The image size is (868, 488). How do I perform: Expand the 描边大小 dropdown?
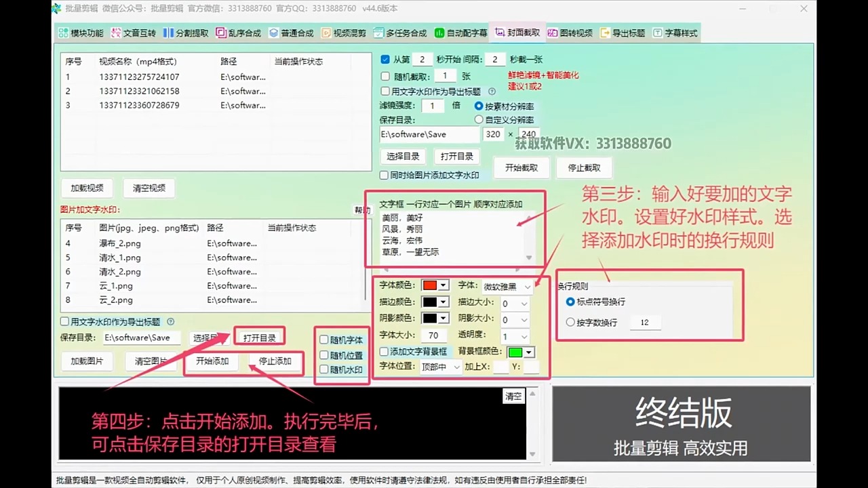tap(514, 304)
